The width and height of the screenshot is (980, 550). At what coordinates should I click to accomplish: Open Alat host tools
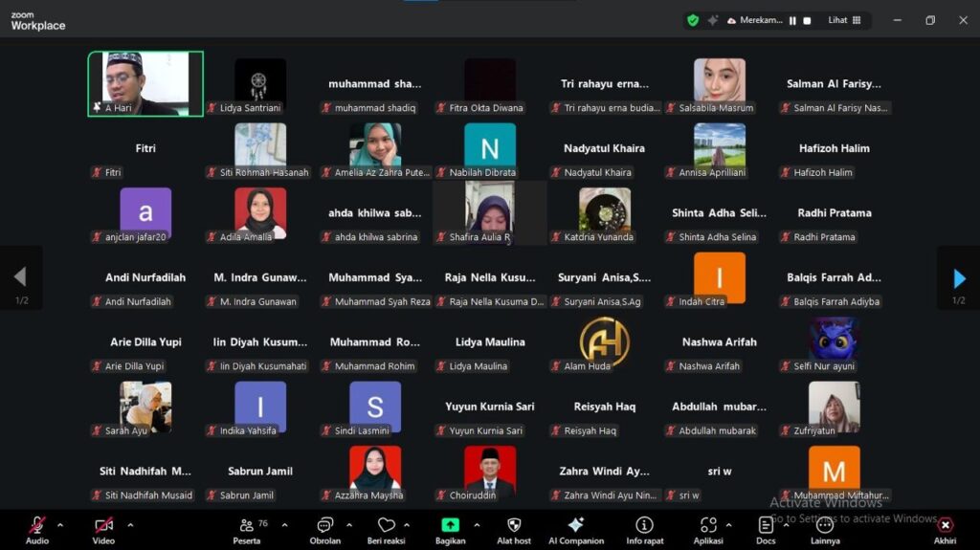point(514,526)
